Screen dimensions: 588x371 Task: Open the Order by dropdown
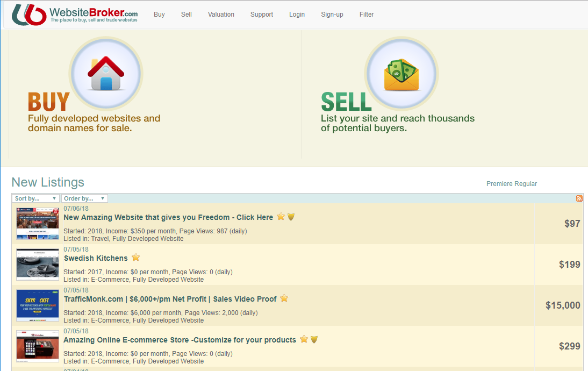[84, 198]
